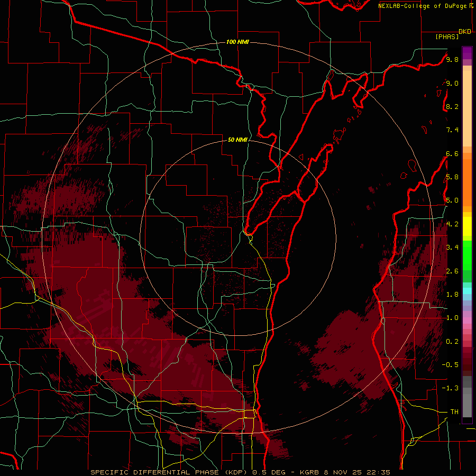Click the 8.2 scale value
This screenshot has width=476, height=476.
(452, 106)
